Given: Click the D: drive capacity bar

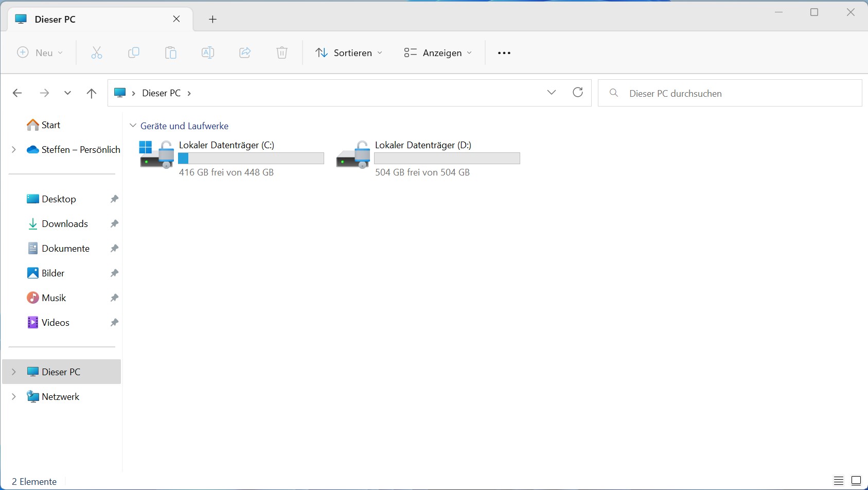Looking at the screenshot, I should (x=447, y=159).
